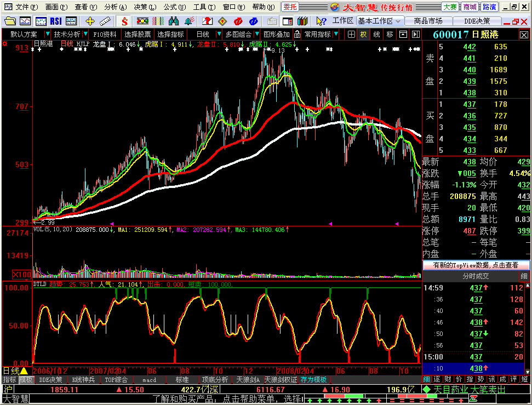The width and height of the screenshot is (532, 405).
Task: Select the K-line chart toolbar icon
Action: (x=41, y=21)
